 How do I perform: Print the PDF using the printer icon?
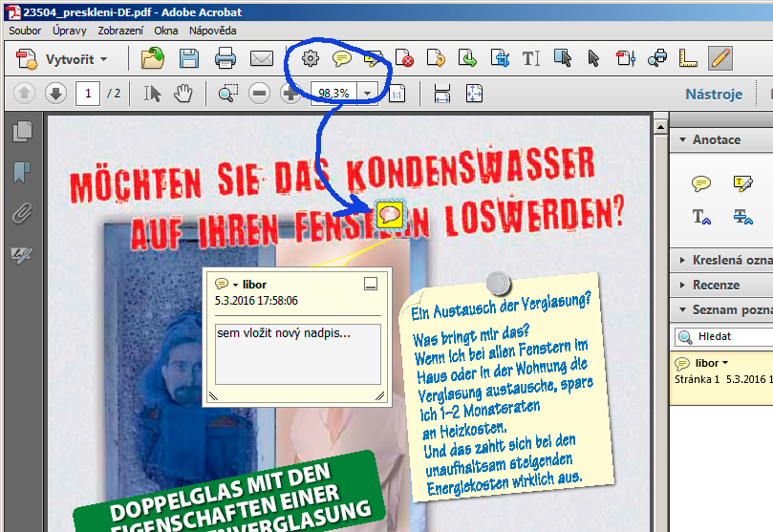pos(225,59)
